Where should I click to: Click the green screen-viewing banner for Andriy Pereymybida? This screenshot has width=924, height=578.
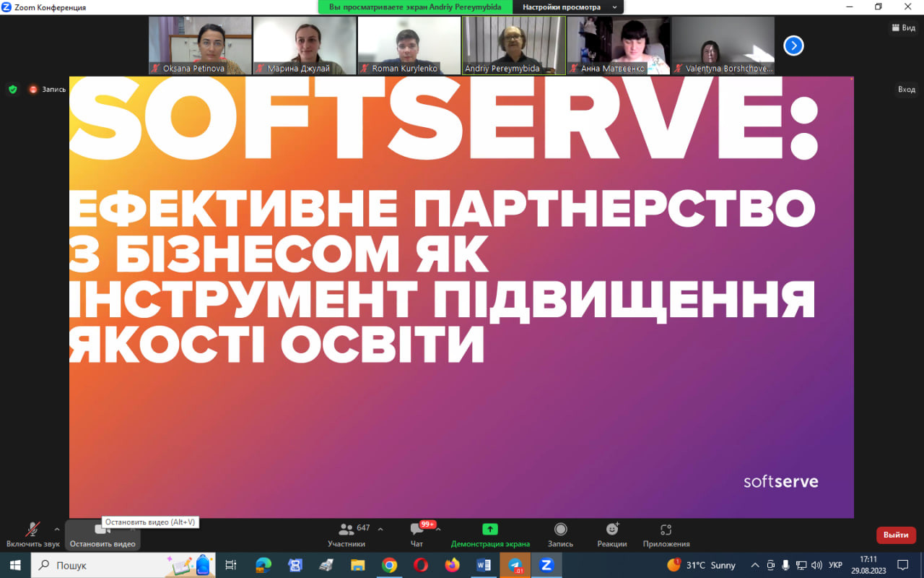pyautogui.click(x=415, y=7)
